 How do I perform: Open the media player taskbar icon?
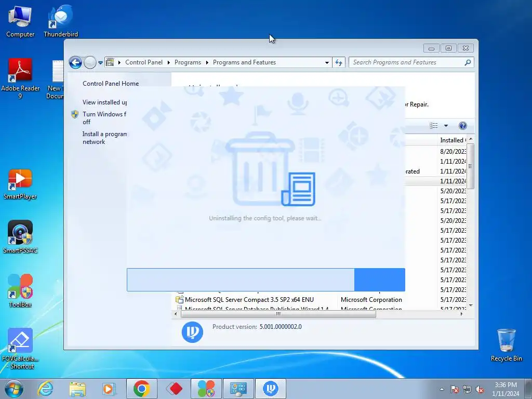(109, 389)
